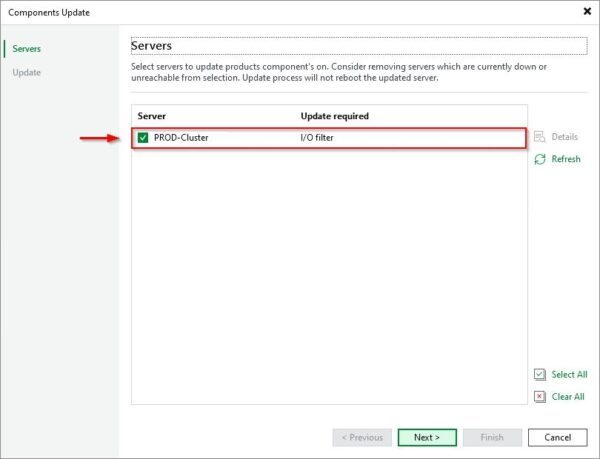Viewport: 600px width, 459px height.
Task: Cancel the Components Update wizard
Action: pyautogui.click(x=558, y=437)
